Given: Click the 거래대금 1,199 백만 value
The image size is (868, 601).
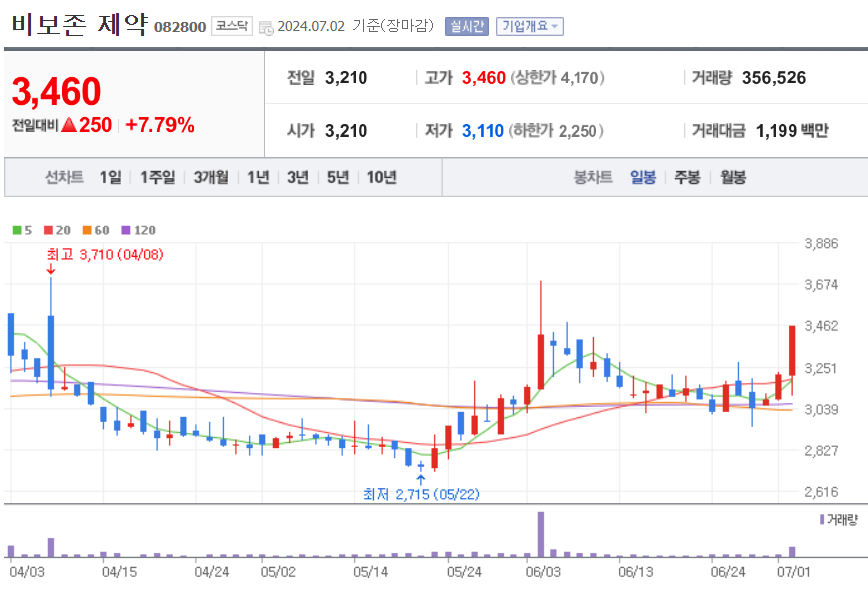Looking at the screenshot, I should [x=792, y=131].
